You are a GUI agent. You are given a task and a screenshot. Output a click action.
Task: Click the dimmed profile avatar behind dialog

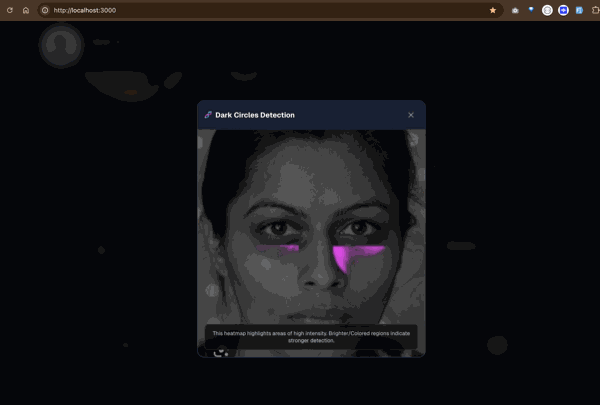click(x=61, y=46)
